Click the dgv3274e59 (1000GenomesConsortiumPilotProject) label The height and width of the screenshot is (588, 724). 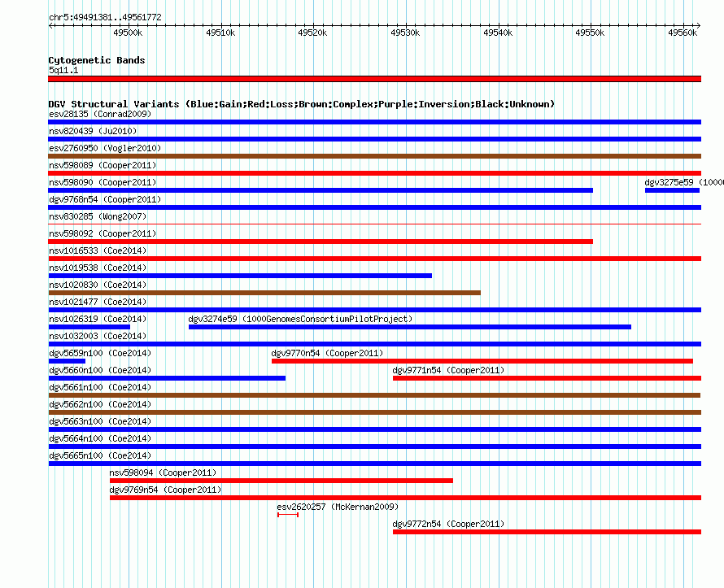pyautogui.click(x=301, y=319)
